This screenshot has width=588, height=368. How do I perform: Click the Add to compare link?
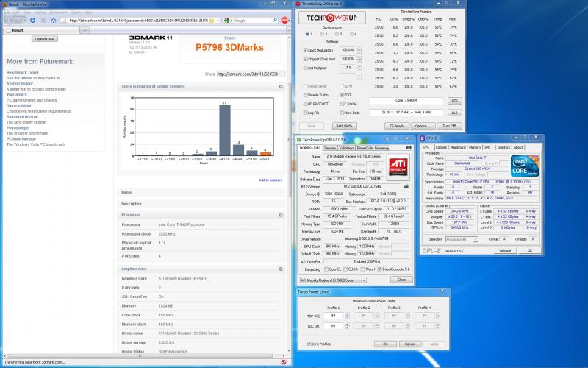[x=270, y=180]
